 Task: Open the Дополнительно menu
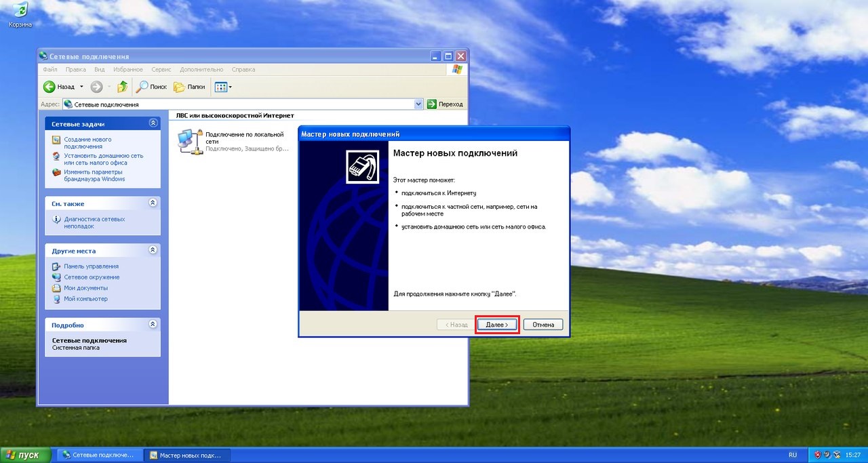tap(201, 69)
